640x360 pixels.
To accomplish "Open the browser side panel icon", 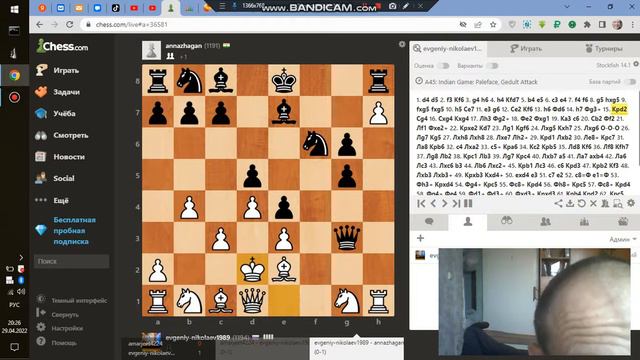I will (602, 24).
